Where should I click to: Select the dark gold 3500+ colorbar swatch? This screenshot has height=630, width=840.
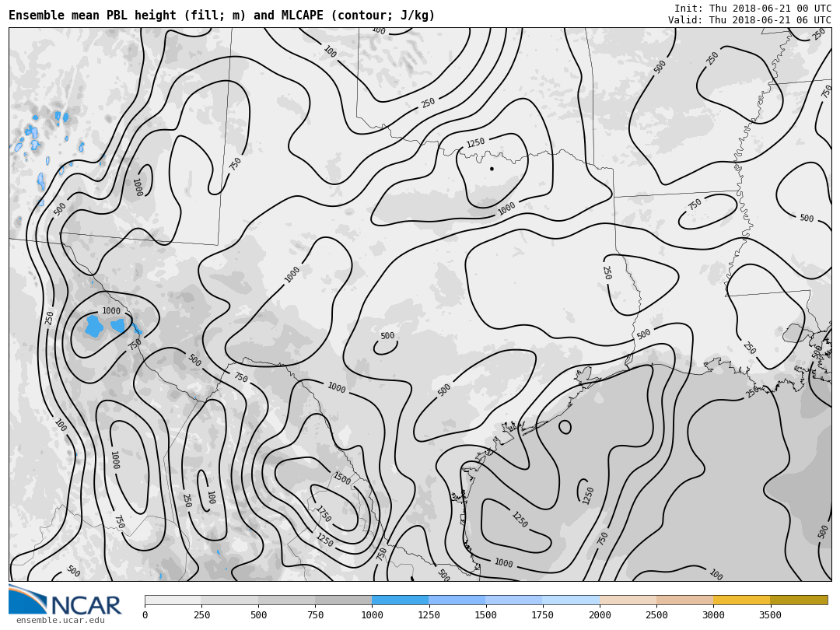(x=799, y=600)
